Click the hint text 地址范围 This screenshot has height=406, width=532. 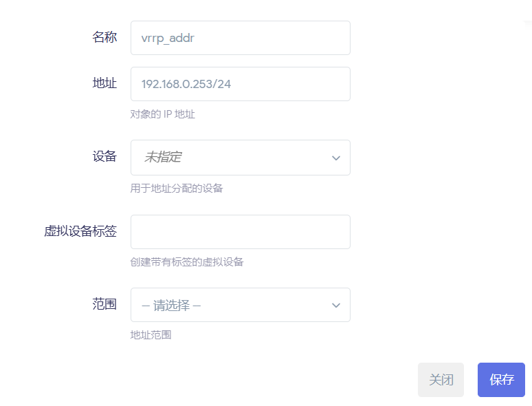point(151,335)
